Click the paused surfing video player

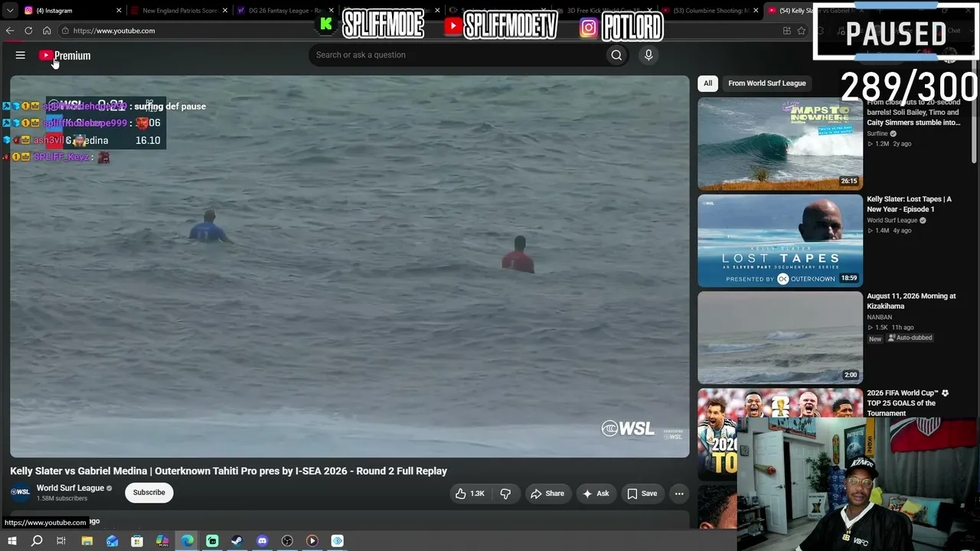pyautogui.click(x=350, y=266)
